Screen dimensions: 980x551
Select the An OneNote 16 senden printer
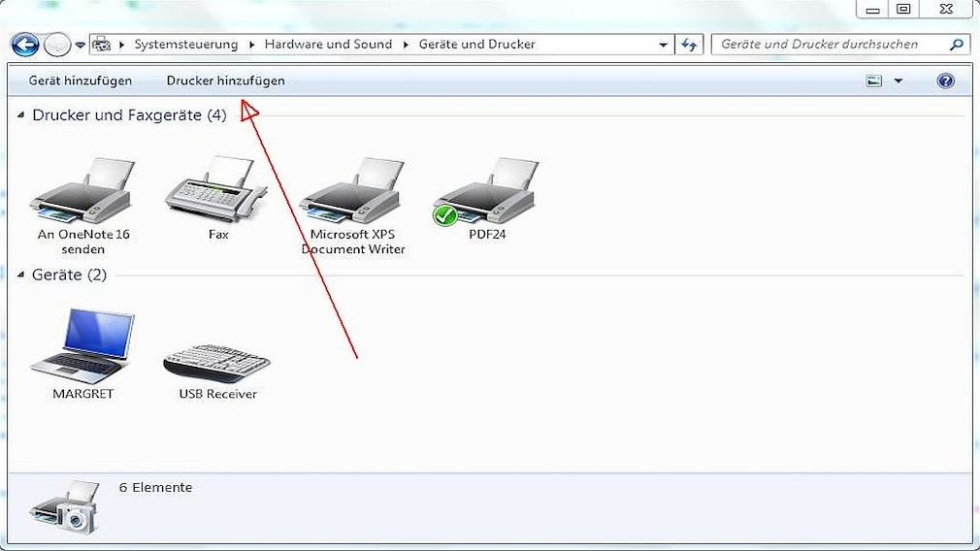(82, 191)
